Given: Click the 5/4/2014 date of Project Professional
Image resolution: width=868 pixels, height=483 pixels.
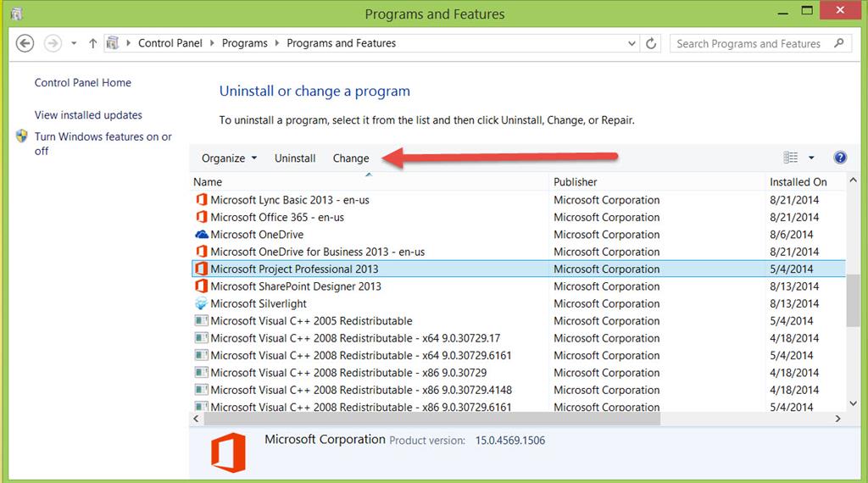Looking at the screenshot, I should coord(791,269).
